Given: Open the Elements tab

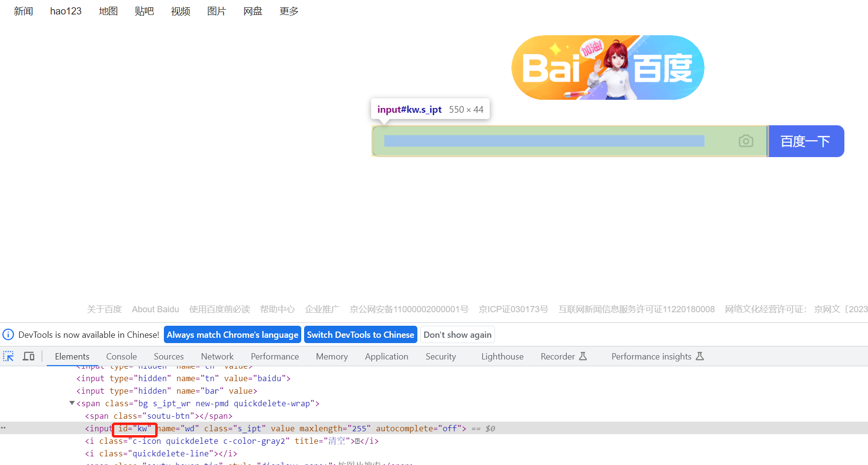Looking at the screenshot, I should [72, 357].
